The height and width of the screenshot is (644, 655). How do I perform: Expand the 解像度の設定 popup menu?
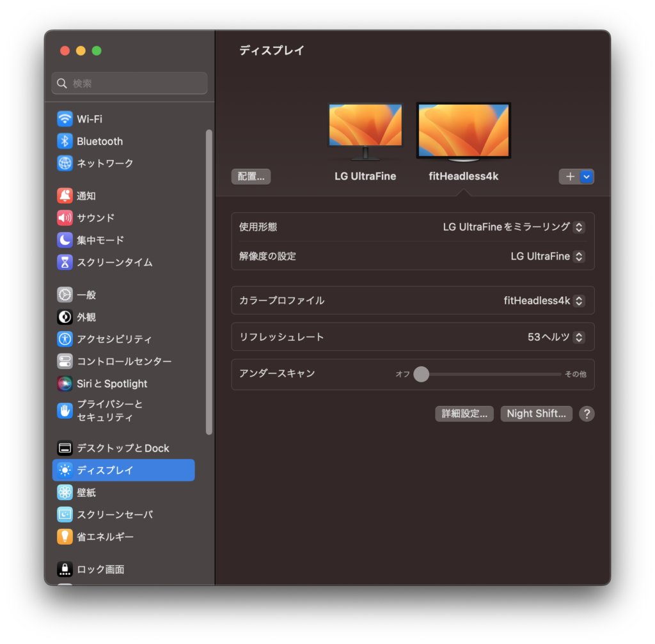coord(578,256)
